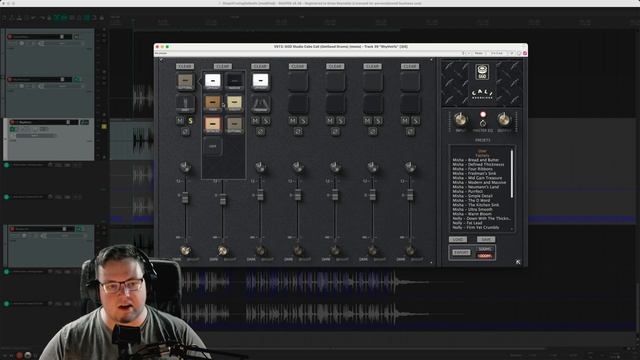Clear the first channel with its CLEAR button
Image resolution: width=640 pixels, height=360 pixels.
point(185,66)
